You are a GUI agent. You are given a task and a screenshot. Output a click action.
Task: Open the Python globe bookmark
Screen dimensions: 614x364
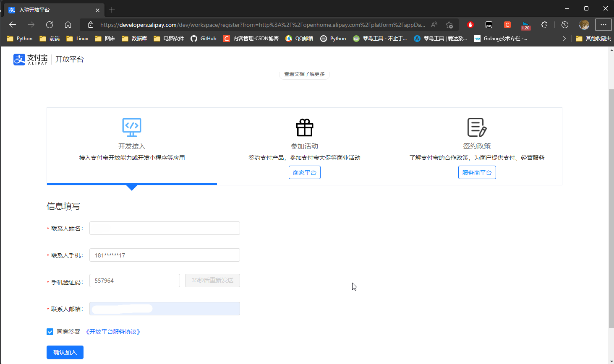[333, 39]
